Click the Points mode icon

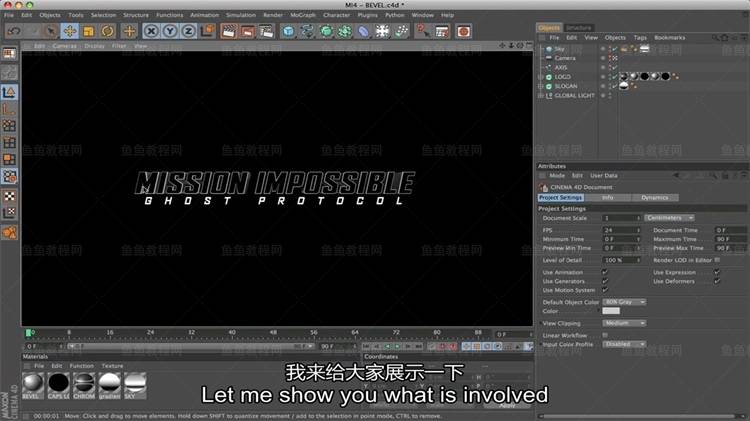[9, 126]
